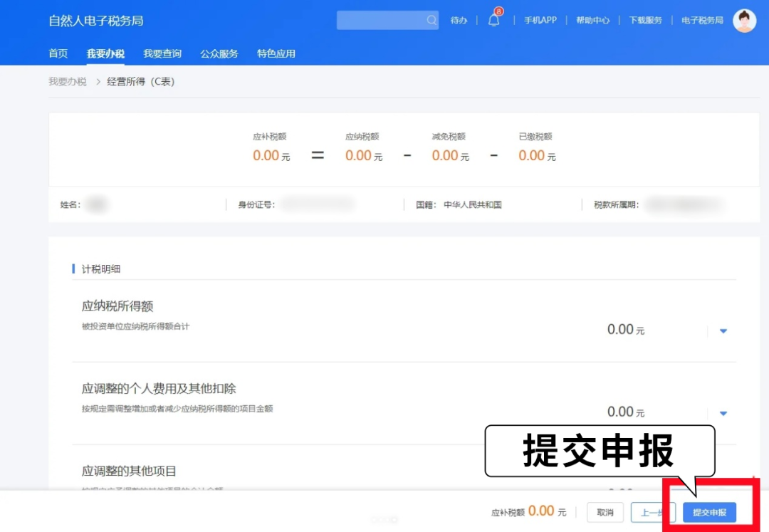Switch to 我要查询 tab
This screenshot has width=769, height=532.
coord(162,53)
